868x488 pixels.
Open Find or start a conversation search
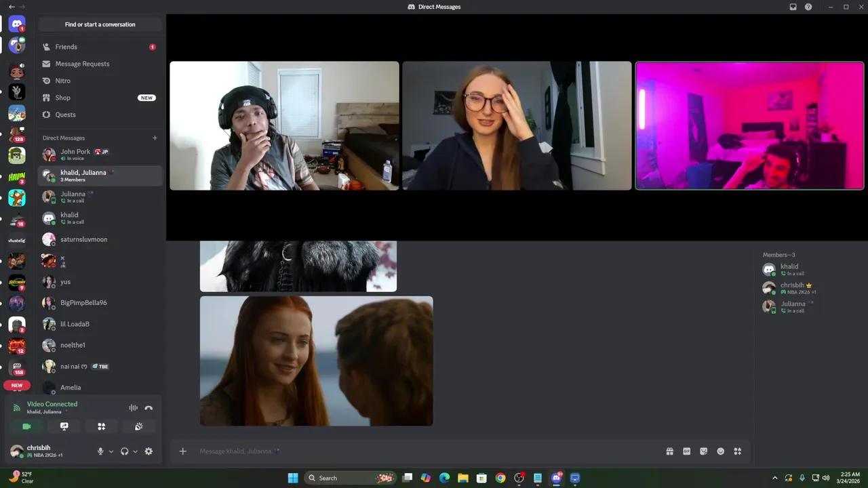pos(100,24)
